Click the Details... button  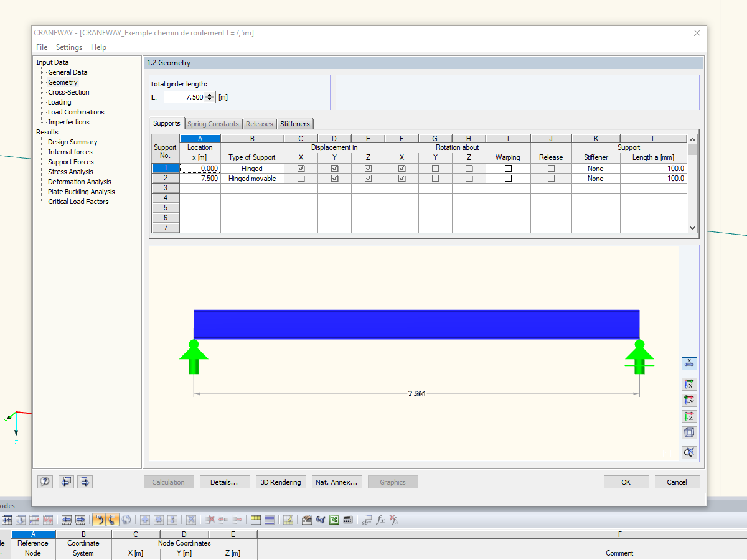225,482
